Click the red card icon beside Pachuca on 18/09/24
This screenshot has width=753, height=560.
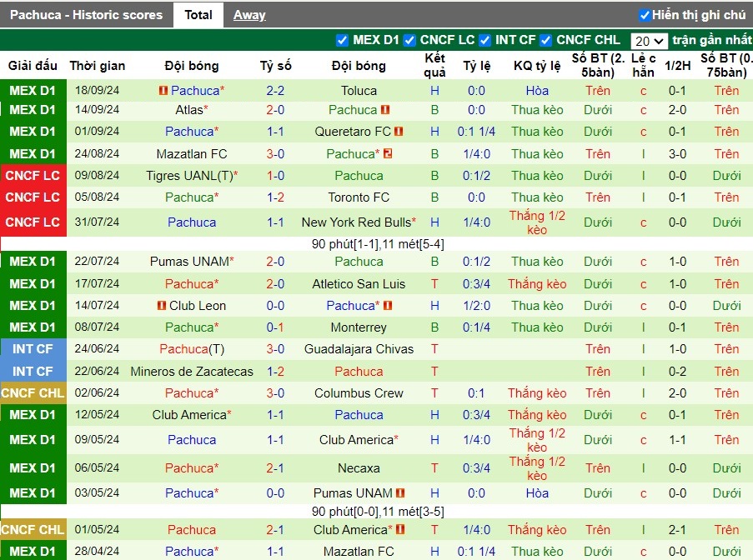[163, 90]
